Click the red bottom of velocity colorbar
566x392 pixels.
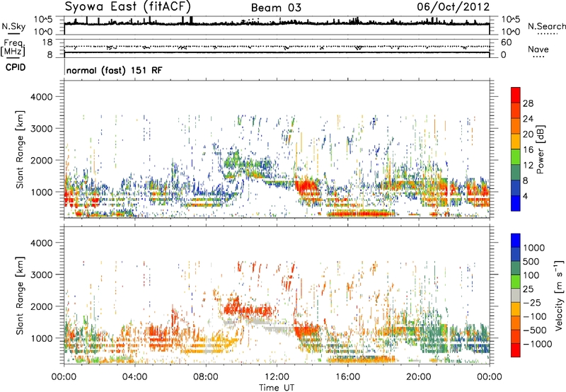pos(516,350)
